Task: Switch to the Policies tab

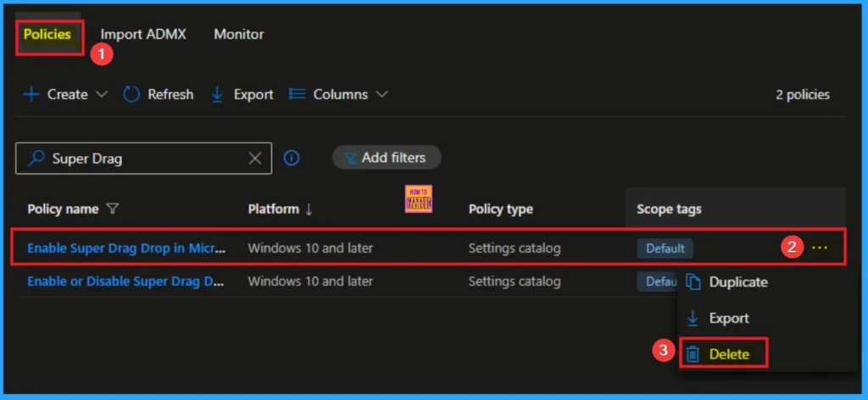Action: pos(47,34)
